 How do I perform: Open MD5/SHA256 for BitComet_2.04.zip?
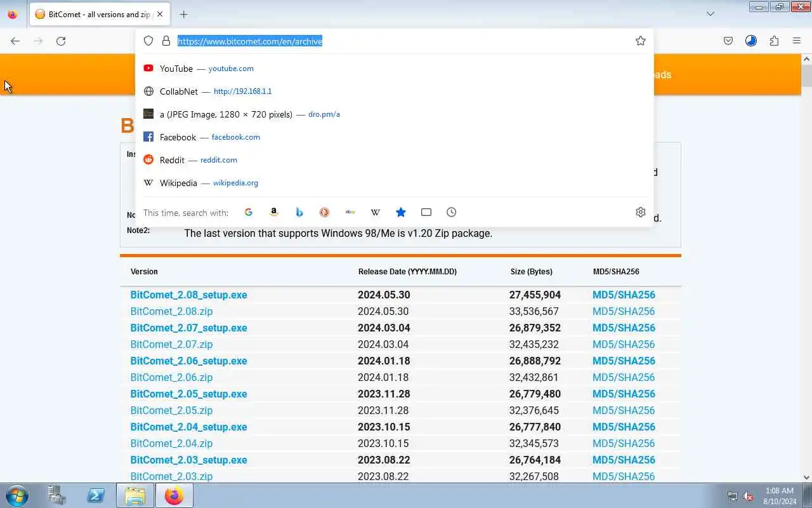pos(624,443)
